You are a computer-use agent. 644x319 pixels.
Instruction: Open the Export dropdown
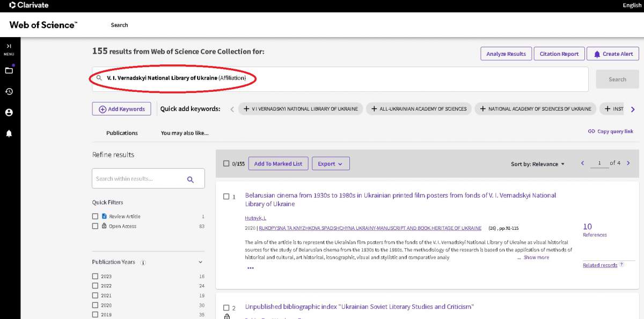[330, 164]
